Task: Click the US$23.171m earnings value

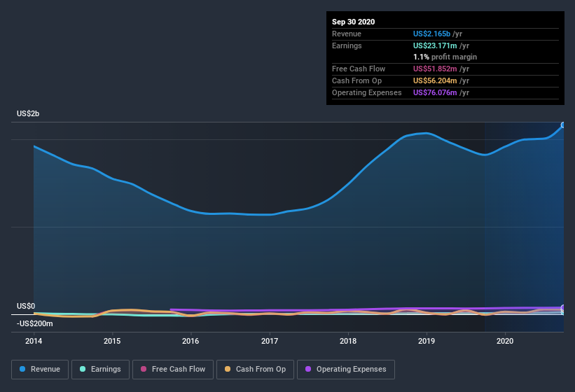Action: point(435,45)
